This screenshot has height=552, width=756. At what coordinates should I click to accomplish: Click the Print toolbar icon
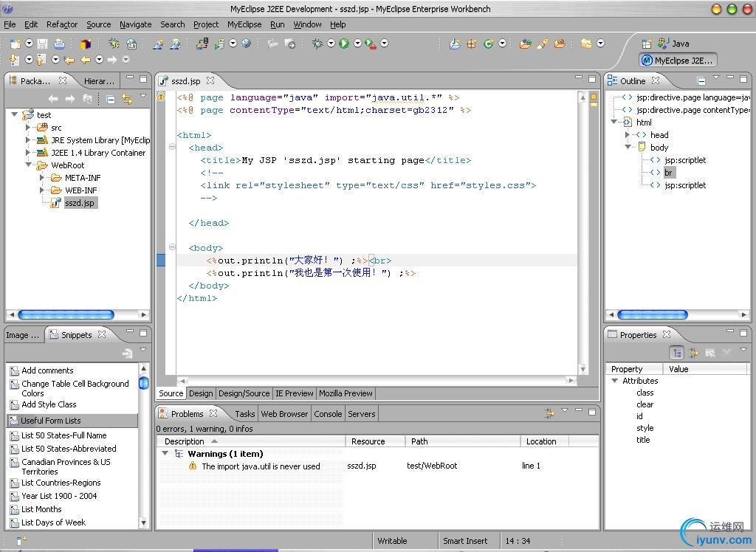coord(59,44)
